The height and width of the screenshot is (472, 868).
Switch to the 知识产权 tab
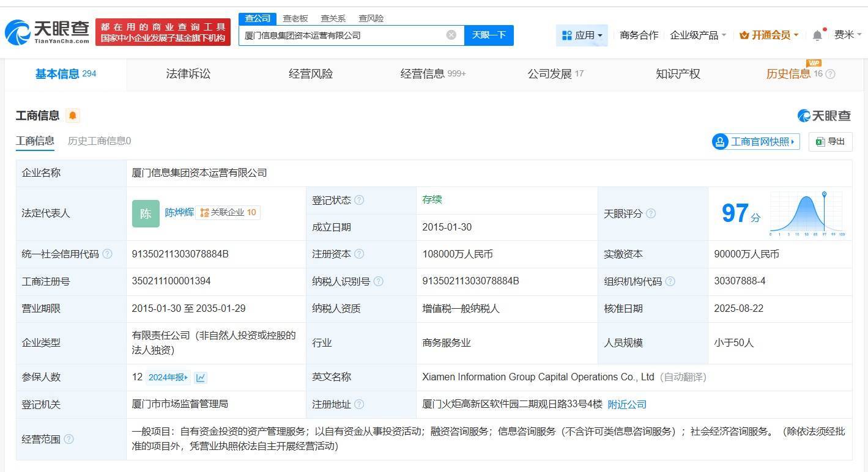[x=678, y=74]
